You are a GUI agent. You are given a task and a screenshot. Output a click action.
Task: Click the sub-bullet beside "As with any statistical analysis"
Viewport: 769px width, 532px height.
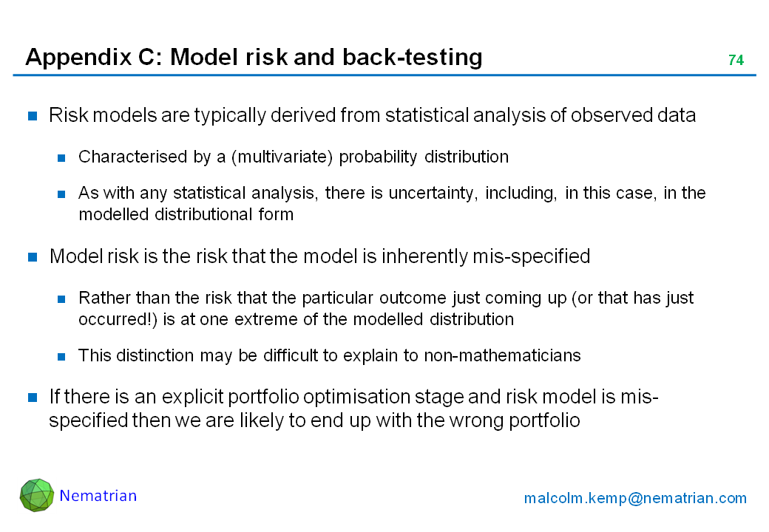pos(64,194)
